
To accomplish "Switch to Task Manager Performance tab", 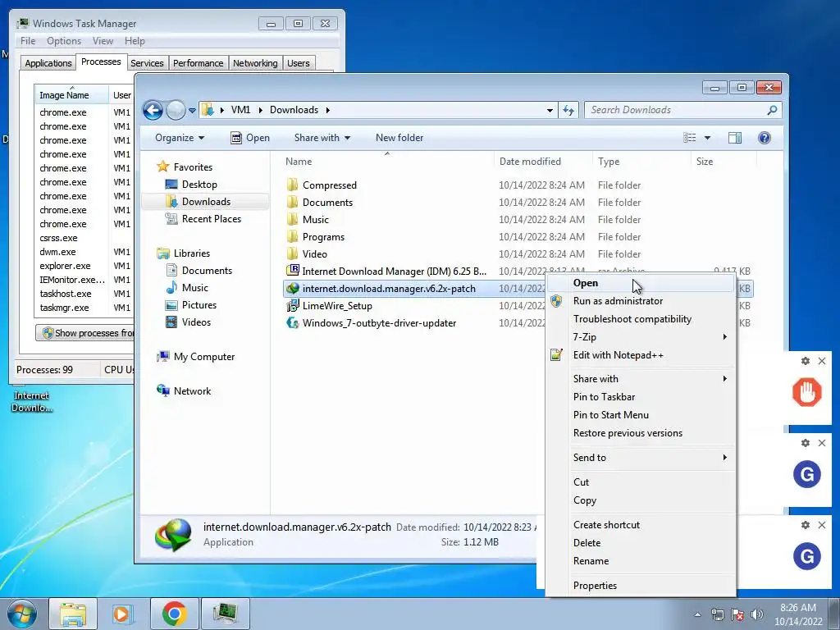I will point(199,63).
